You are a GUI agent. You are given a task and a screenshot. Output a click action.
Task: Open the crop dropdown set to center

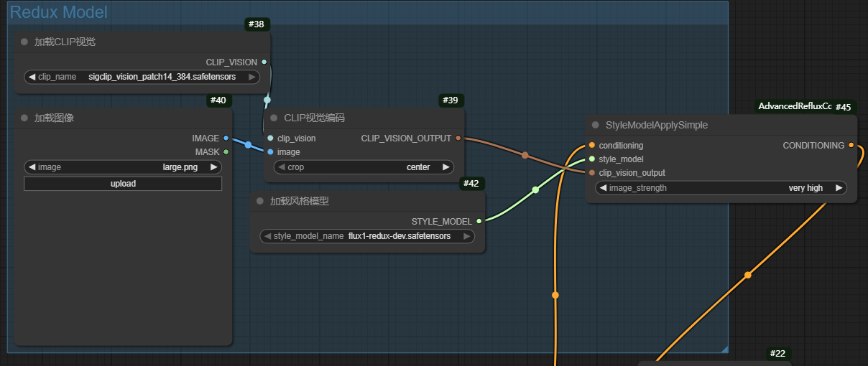pyautogui.click(x=364, y=167)
